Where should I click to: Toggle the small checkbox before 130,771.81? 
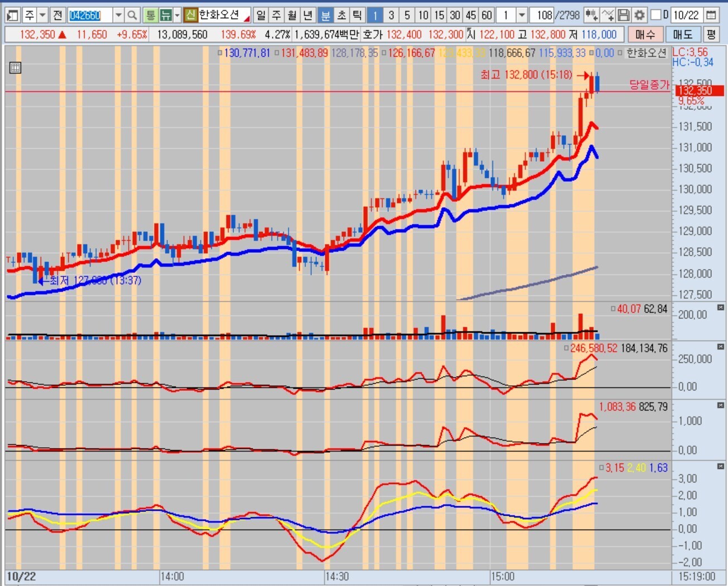point(220,54)
